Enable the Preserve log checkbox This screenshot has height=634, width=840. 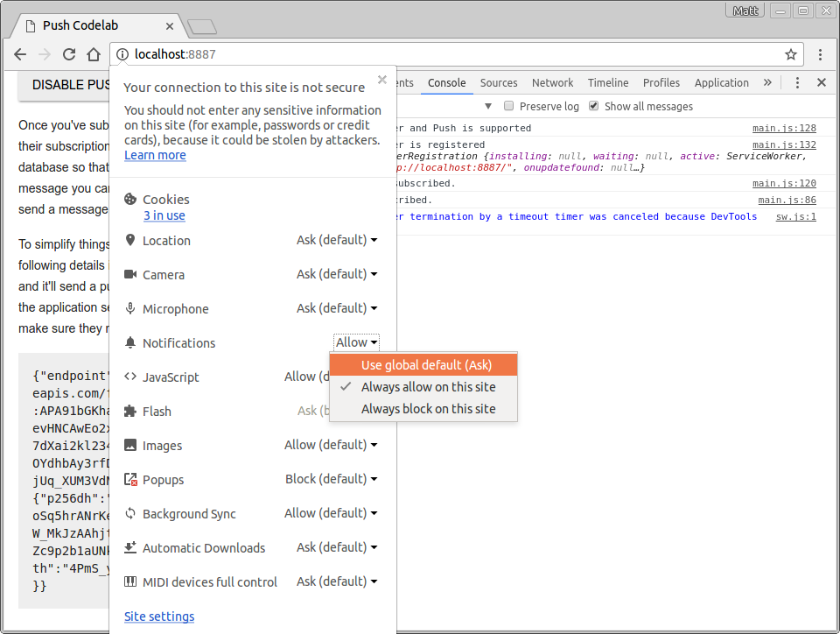coord(508,106)
